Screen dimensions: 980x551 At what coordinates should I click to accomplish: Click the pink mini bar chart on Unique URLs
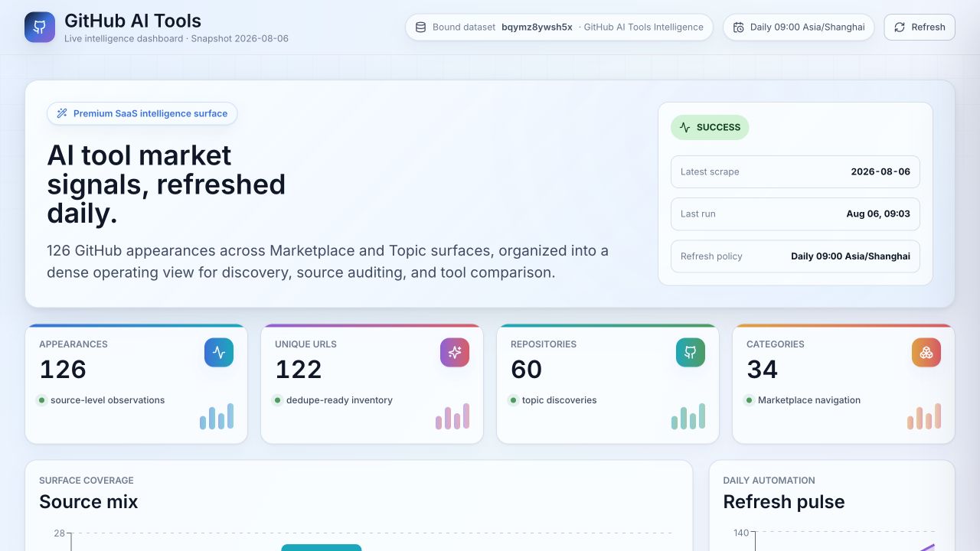click(x=452, y=416)
